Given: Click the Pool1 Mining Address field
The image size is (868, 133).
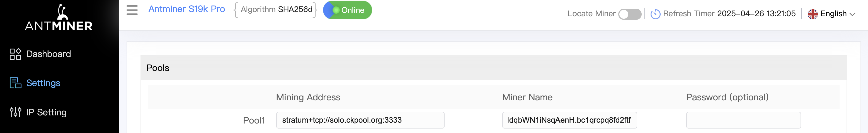Looking at the screenshot, I should (x=360, y=120).
